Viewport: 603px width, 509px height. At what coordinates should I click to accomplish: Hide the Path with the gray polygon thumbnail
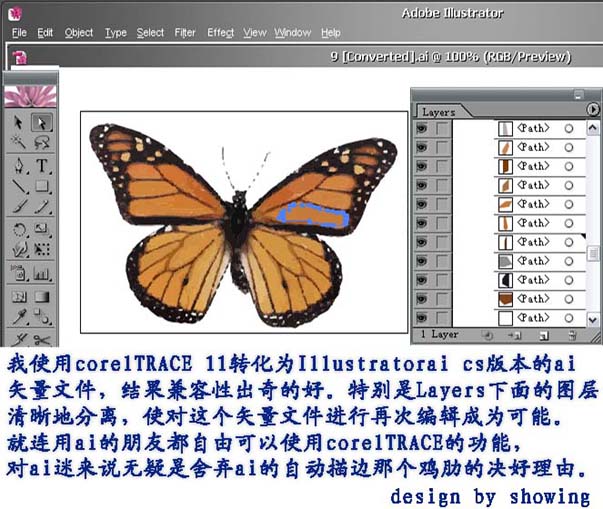(x=422, y=261)
